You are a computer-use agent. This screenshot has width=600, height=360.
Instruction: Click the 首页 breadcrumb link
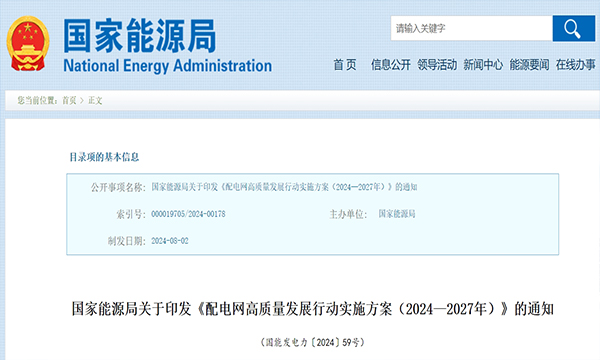click(x=69, y=101)
